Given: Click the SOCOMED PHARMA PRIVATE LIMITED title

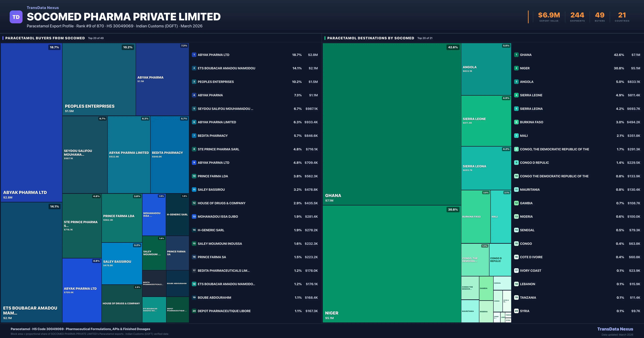Looking at the screenshot, I should click(x=123, y=16).
